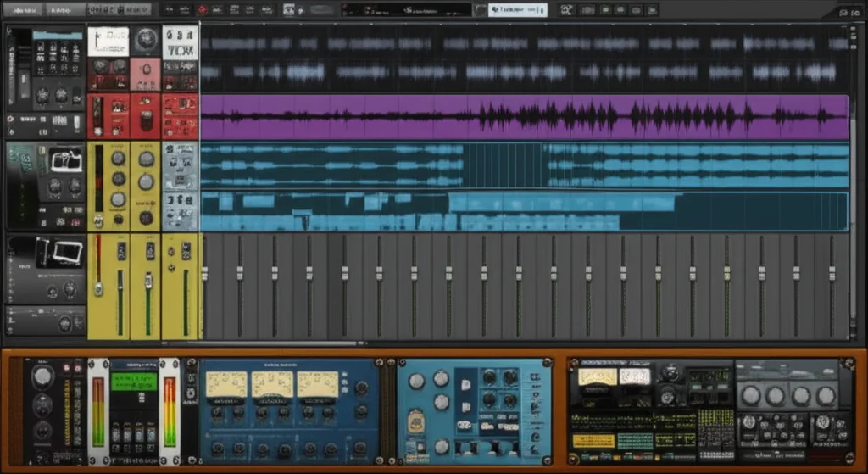Click the light-colored tempo field in the top toolbar
Screen dimensions: 868x474
point(518,10)
